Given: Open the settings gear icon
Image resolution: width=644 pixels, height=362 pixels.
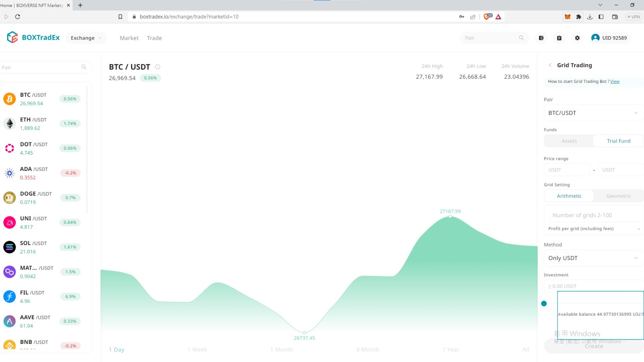Looking at the screenshot, I should coord(577,38).
